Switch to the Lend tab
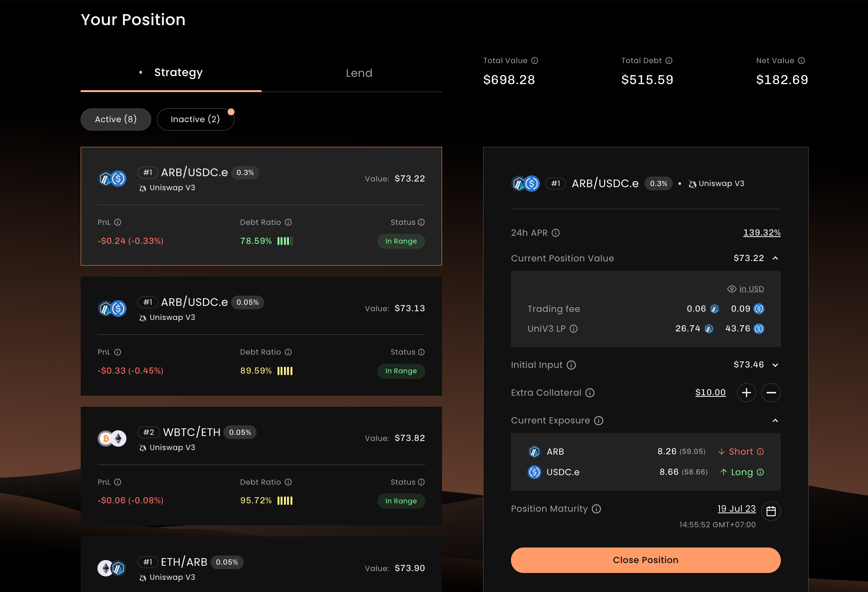868x592 pixels. (359, 73)
